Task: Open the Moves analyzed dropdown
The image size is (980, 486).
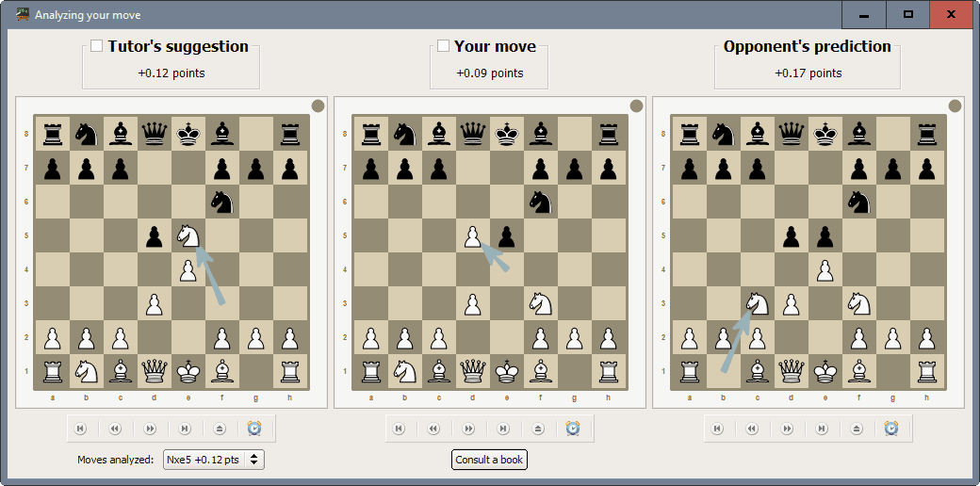Action: pos(214,460)
